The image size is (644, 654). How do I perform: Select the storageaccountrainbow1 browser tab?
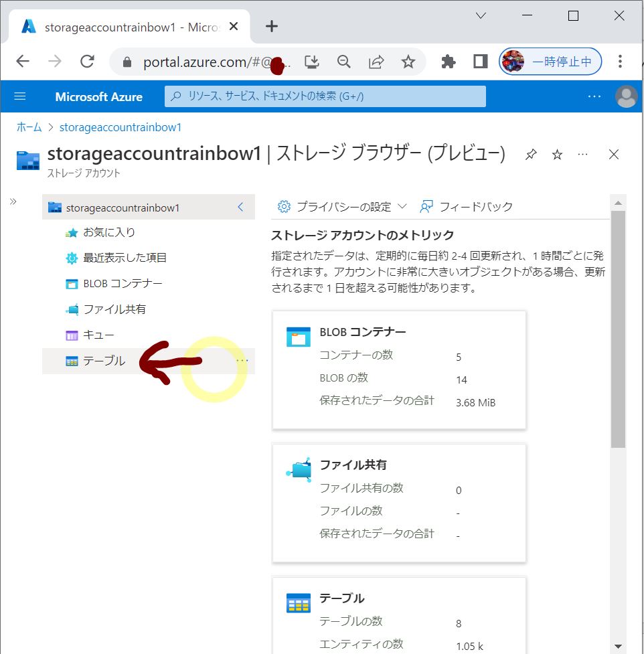point(129,27)
